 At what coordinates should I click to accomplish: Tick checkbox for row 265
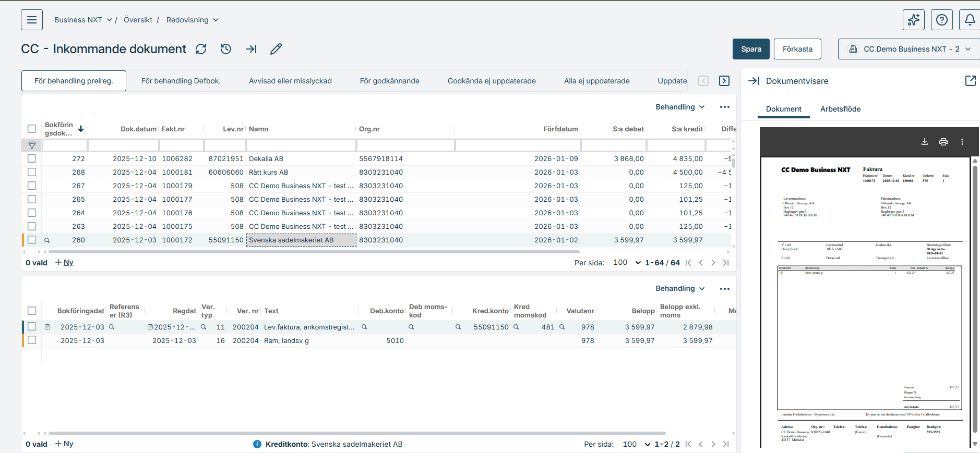32,199
